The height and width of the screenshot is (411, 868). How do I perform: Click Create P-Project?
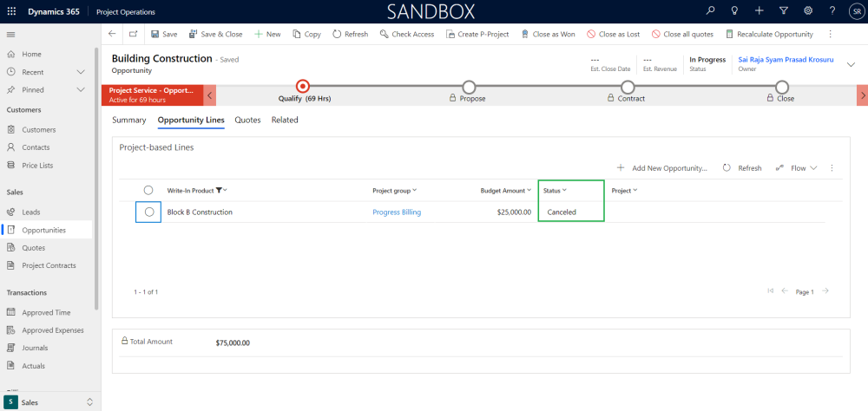pyautogui.click(x=477, y=35)
